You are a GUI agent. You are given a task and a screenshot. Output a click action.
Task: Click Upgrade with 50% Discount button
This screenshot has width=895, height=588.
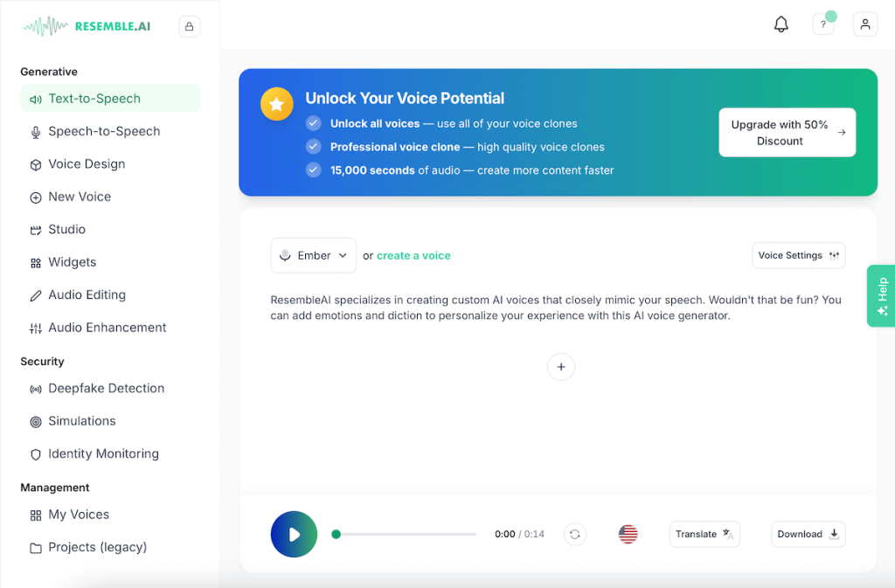[787, 132]
